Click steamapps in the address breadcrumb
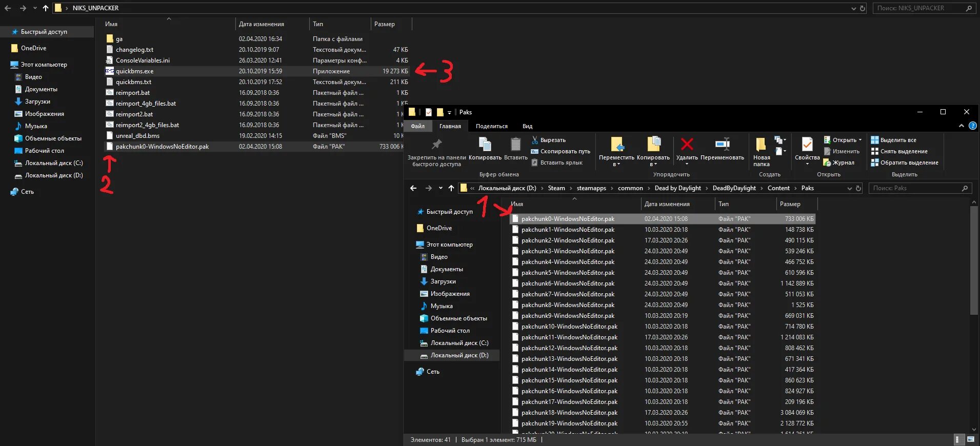The width and height of the screenshot is (980, 446). [591, 188]
